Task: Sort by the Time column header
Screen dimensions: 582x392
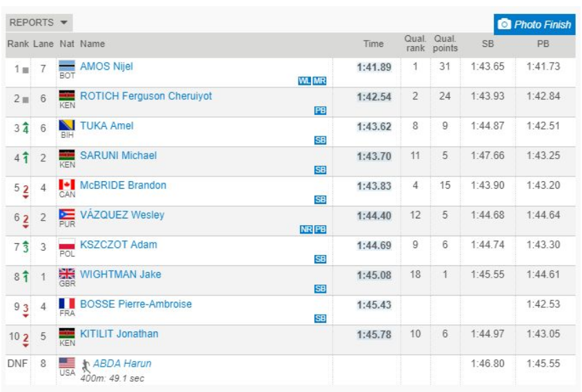Action: [x=373, y=44]
